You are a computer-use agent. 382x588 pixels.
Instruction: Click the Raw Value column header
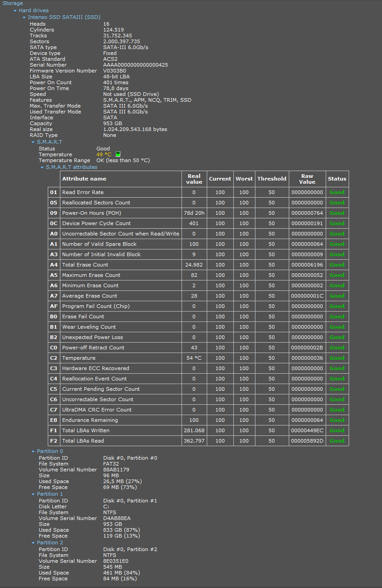click(307, 179)
